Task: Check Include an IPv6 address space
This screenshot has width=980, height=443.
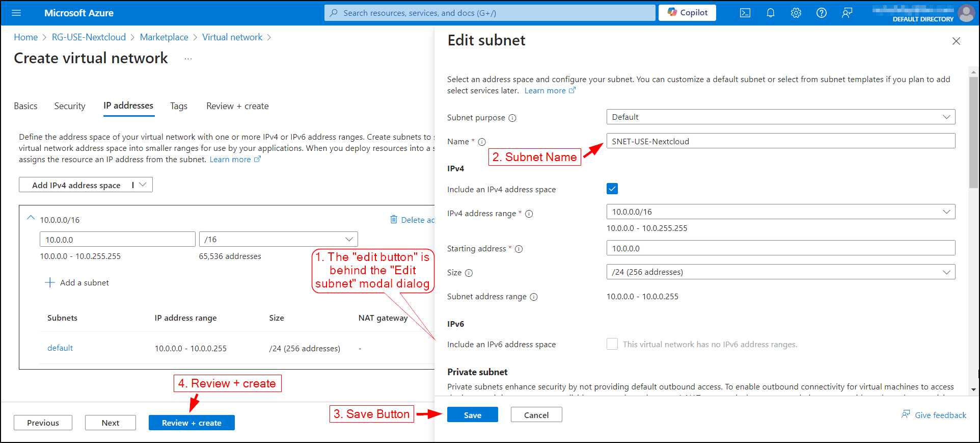Action: pos(612,344)
